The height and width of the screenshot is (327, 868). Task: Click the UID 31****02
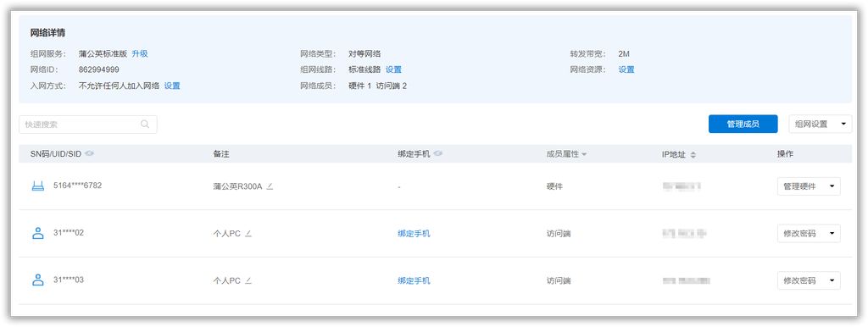pos(69,232)
